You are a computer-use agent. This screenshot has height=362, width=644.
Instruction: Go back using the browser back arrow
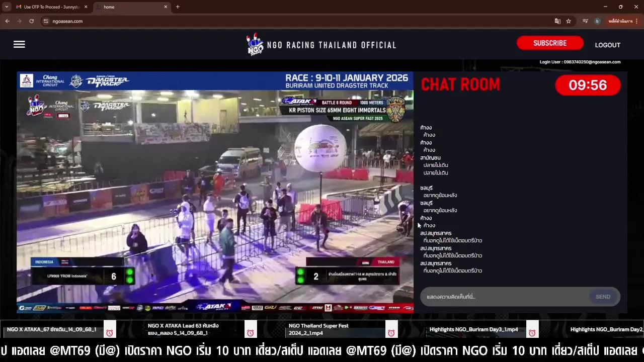click(7, 21)
